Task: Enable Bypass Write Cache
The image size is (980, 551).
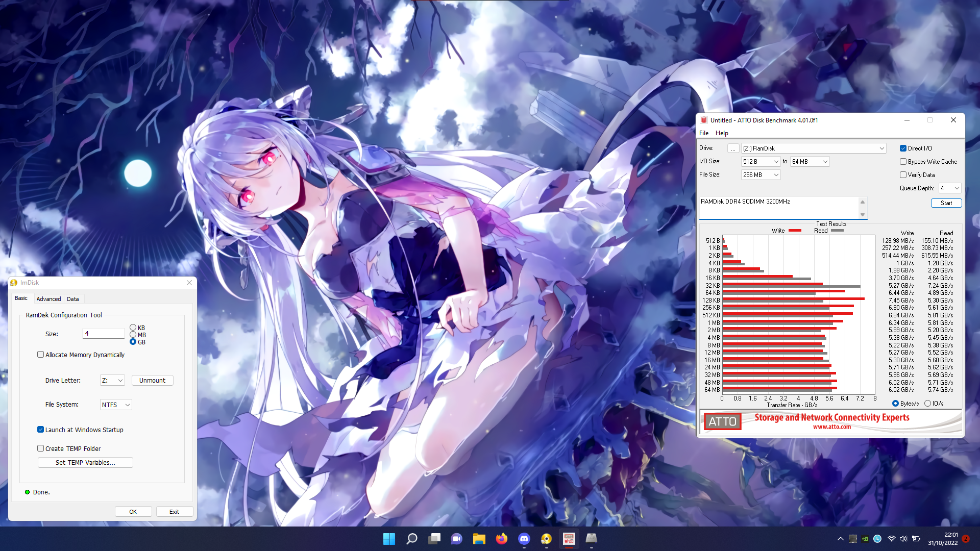Action: click(903, 162)
